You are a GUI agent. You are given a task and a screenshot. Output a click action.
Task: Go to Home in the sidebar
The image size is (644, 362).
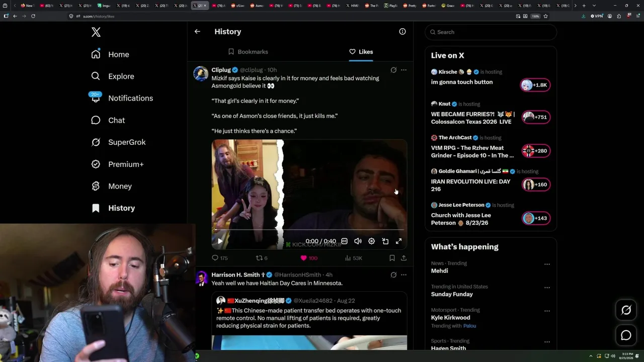tap(110, 54)
